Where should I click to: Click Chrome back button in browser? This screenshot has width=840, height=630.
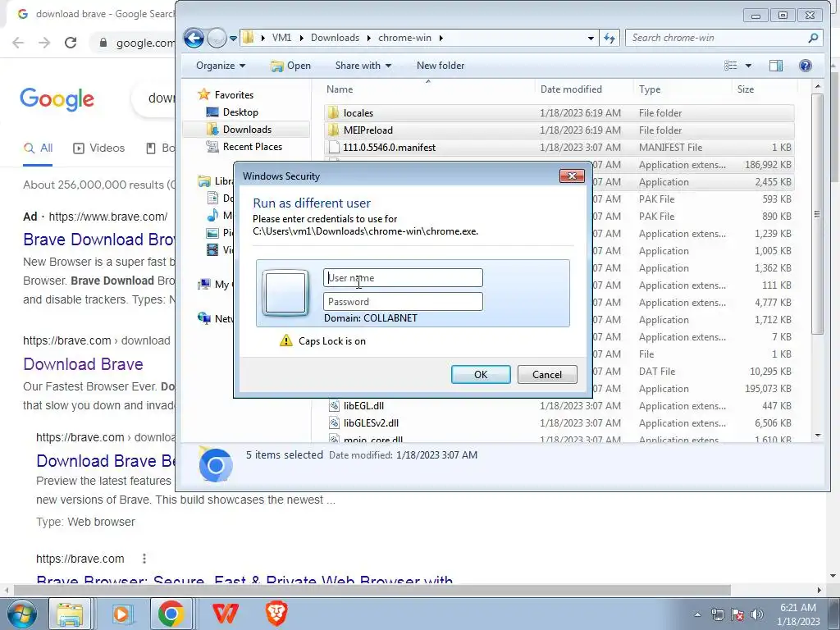coord(18,43)
